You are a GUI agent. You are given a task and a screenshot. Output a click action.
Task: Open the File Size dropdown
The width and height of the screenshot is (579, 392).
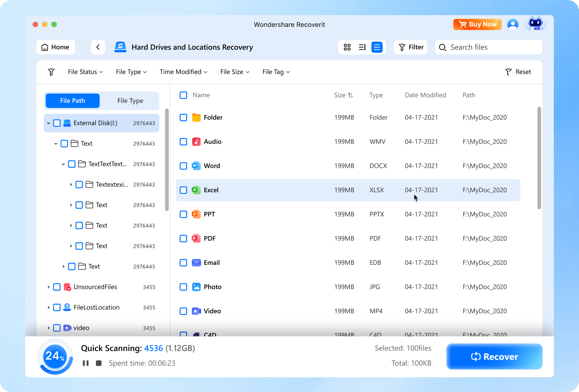coord(235,72)
